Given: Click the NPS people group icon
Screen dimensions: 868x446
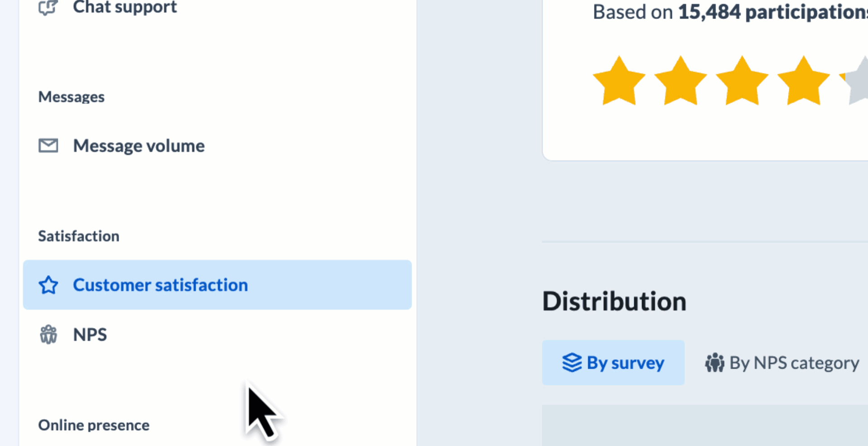Looking at the screenshot, I should tap(48, 335).
